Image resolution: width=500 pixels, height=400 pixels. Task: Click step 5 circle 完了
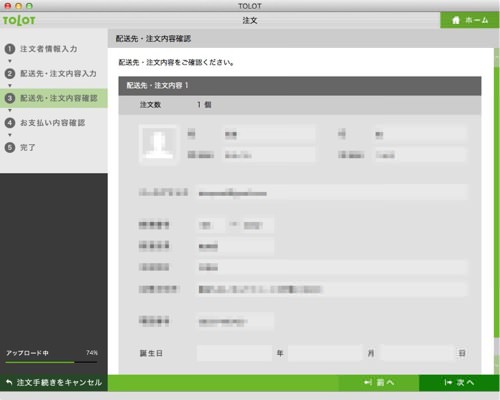tap(10, 147)
